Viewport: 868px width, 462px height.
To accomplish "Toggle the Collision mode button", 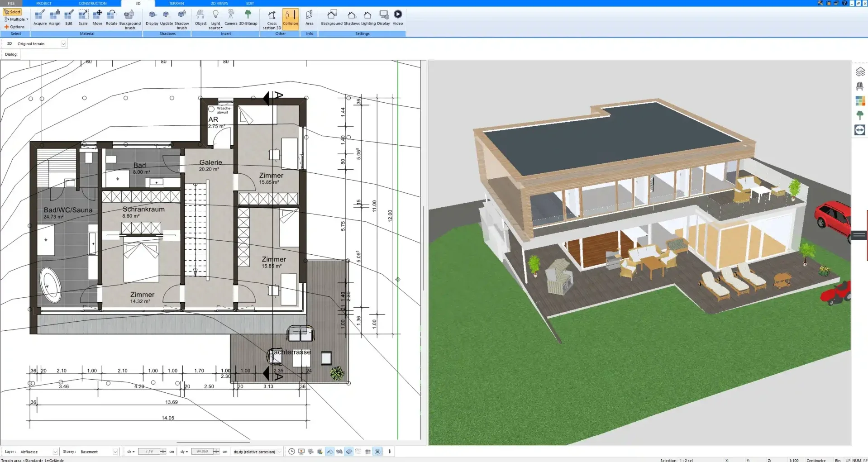I will [x=290, y=18].
